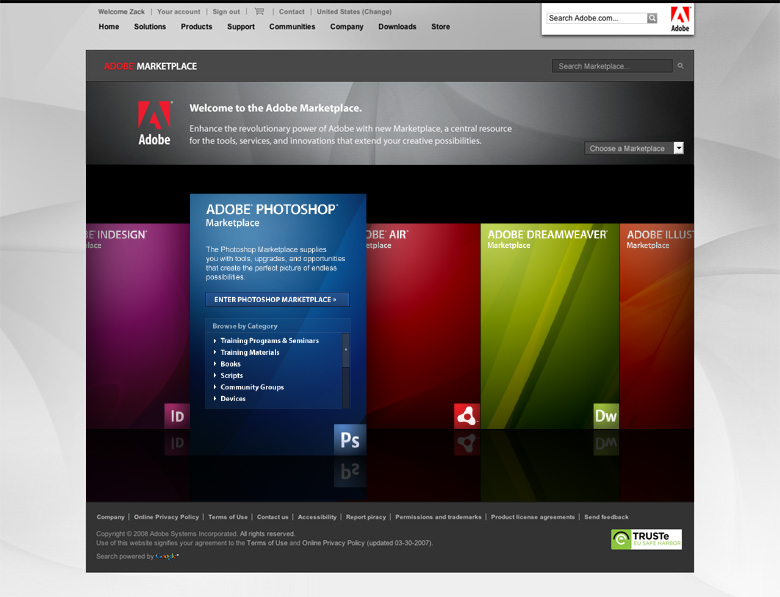Screen dimensions: 780x597
Task: Click the Search Adobe.com input field
Action: point(597,18)
